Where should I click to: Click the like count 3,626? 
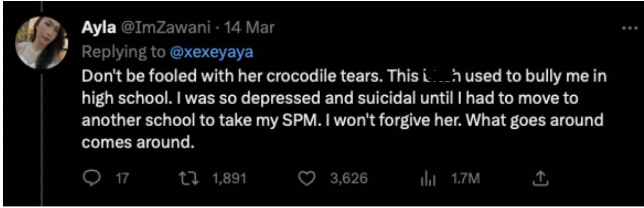[348, 179]
